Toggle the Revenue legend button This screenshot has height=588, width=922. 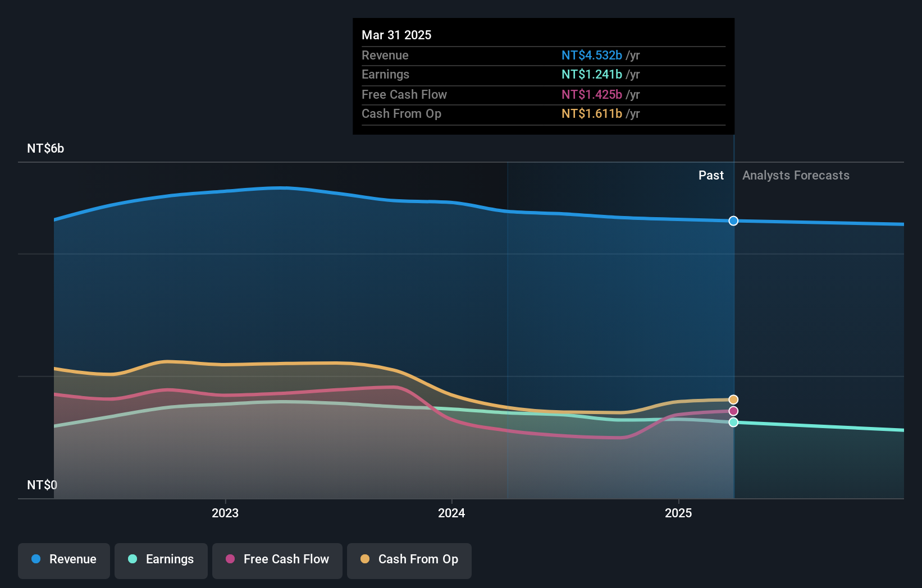tap(64, 561)
